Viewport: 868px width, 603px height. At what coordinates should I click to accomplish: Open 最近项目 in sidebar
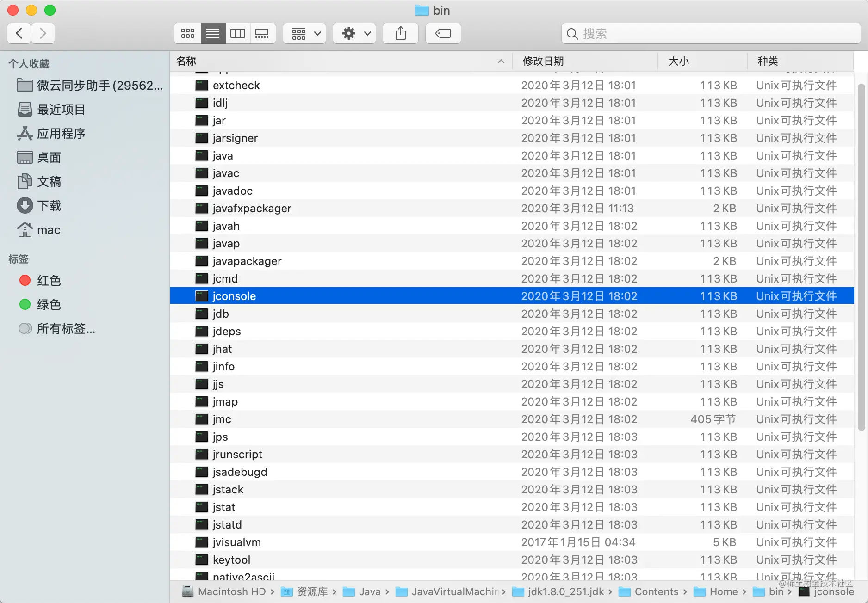tap(51, 110)
